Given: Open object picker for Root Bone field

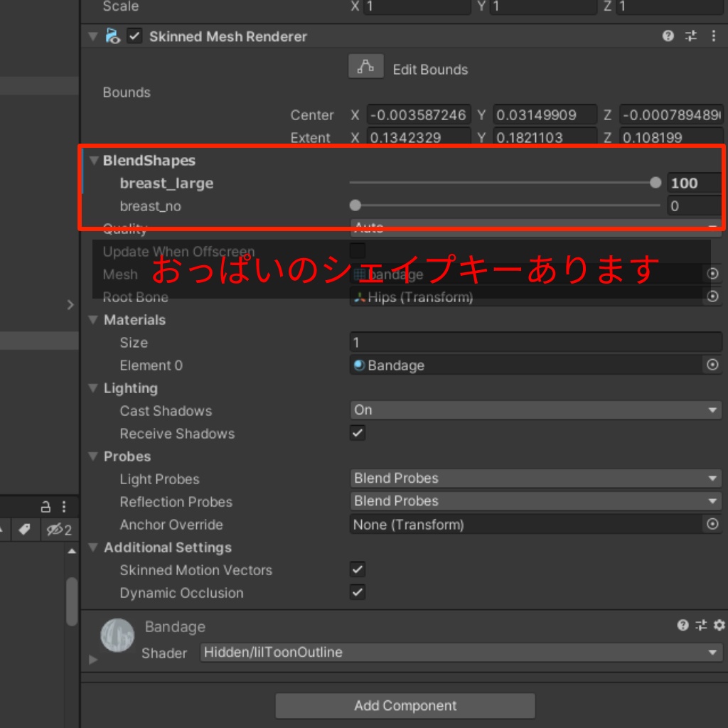Looking at the screenshot, I should tap(712, 296).
